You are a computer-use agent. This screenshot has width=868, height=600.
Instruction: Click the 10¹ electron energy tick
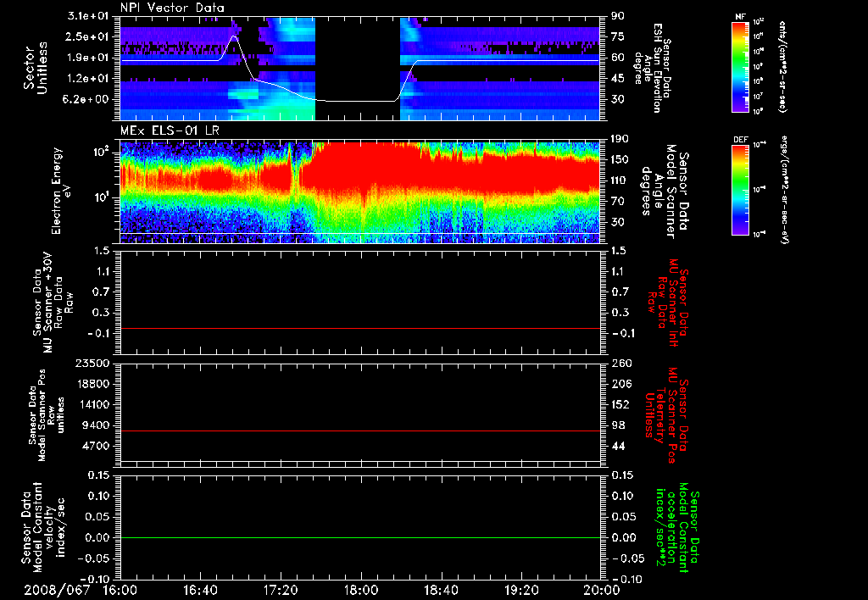point(103,197)
